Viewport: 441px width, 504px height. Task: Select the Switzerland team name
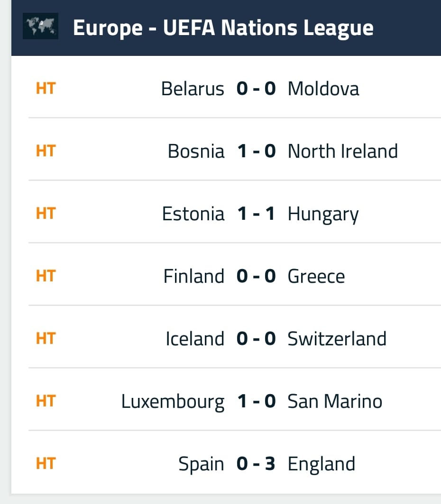(337, 339)
